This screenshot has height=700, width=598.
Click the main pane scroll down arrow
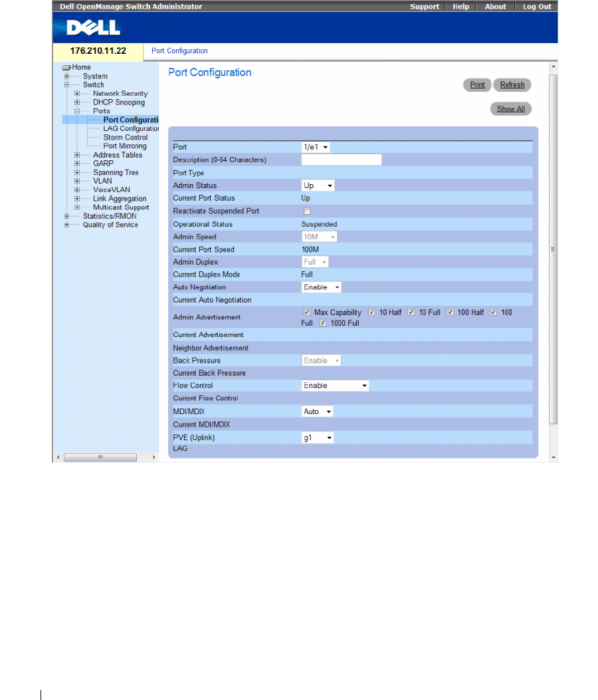point(553,457)
